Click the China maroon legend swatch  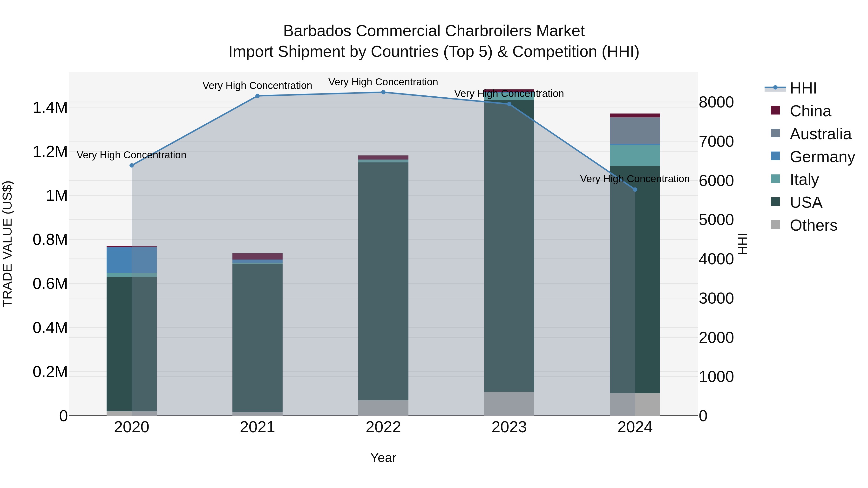coord(775,110)
